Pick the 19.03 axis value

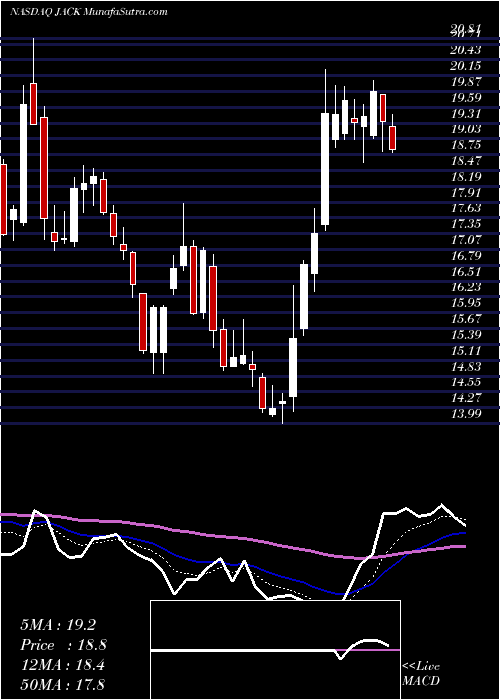point(465,129)
